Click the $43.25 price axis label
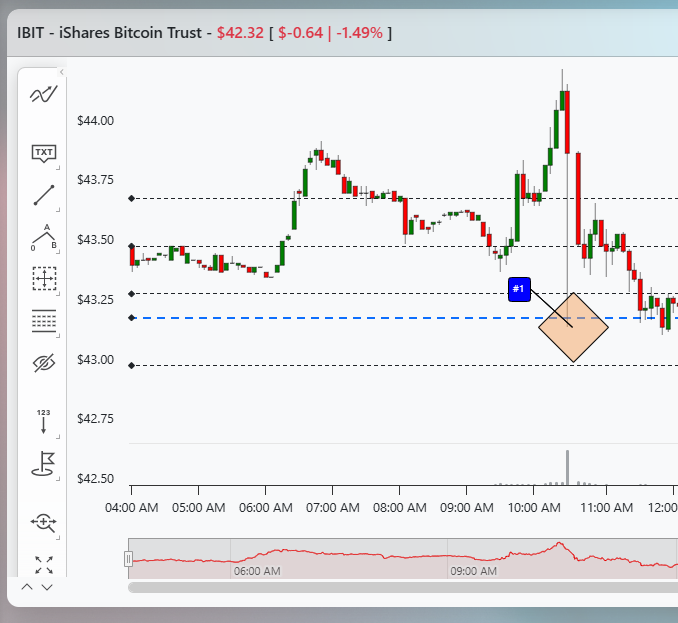The width and height of the screenshot is (678, 623). coord(96,300)
